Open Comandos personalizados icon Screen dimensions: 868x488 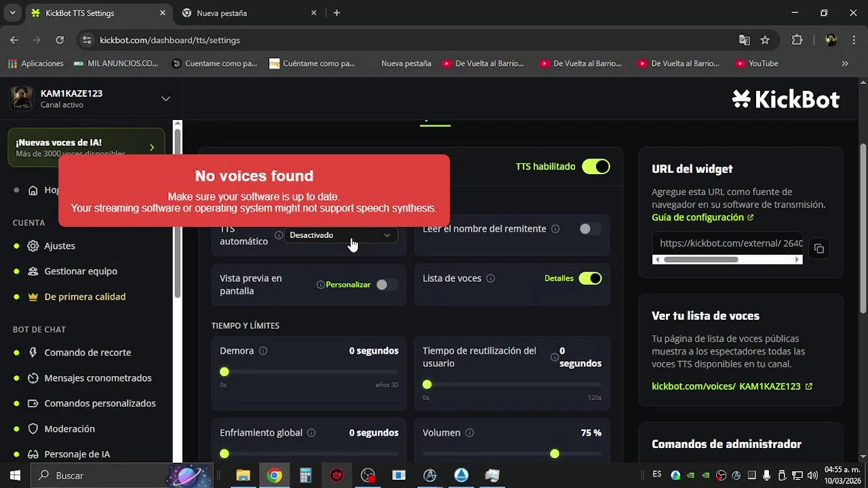click(x=33, y=403)
